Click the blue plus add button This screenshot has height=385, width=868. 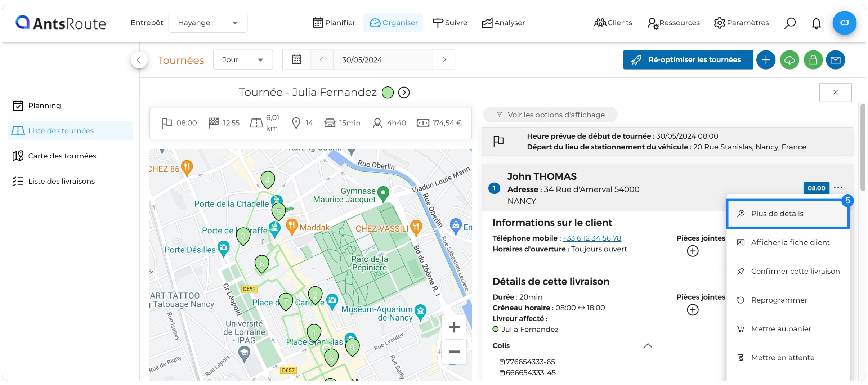coord(766,60)
